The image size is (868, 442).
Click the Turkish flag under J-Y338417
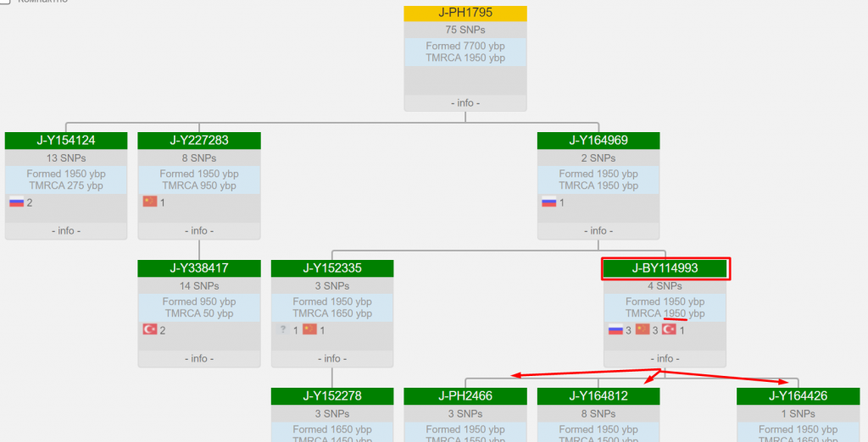coord(150,330)
